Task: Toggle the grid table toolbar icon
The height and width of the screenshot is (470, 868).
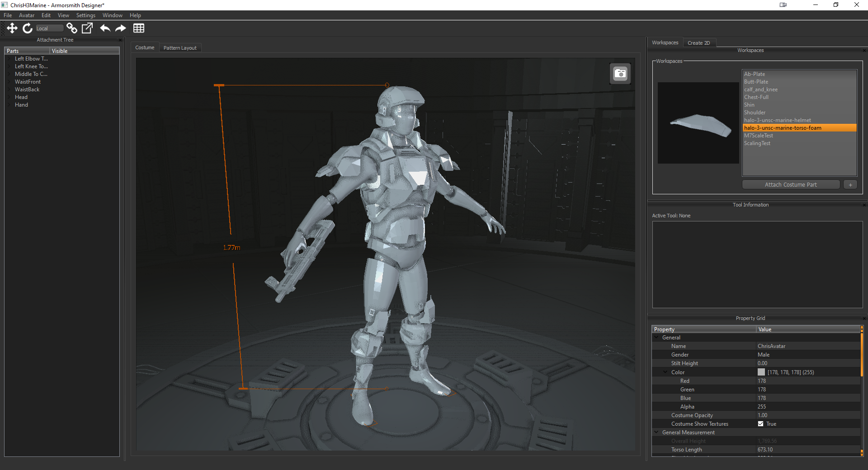Action: (139, 28)
